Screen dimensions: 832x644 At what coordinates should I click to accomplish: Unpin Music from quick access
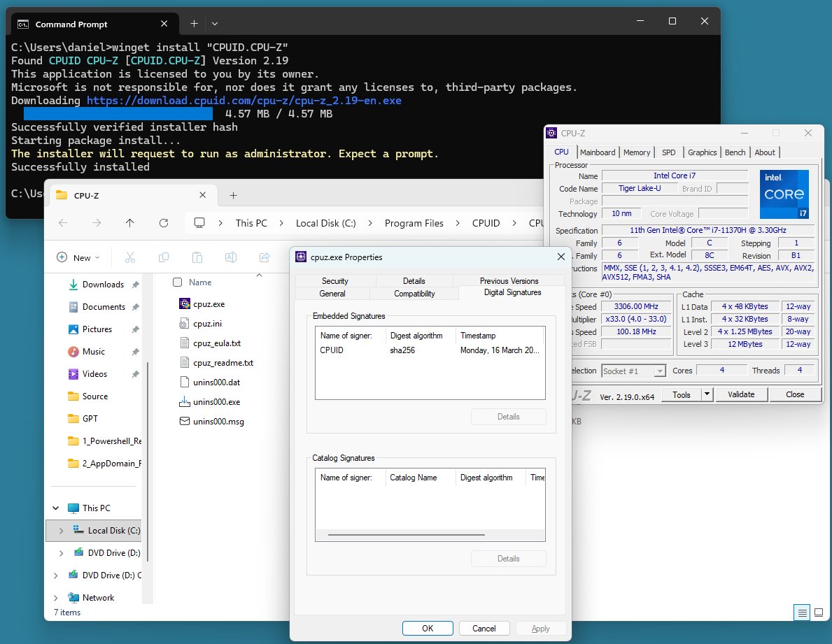135,352
